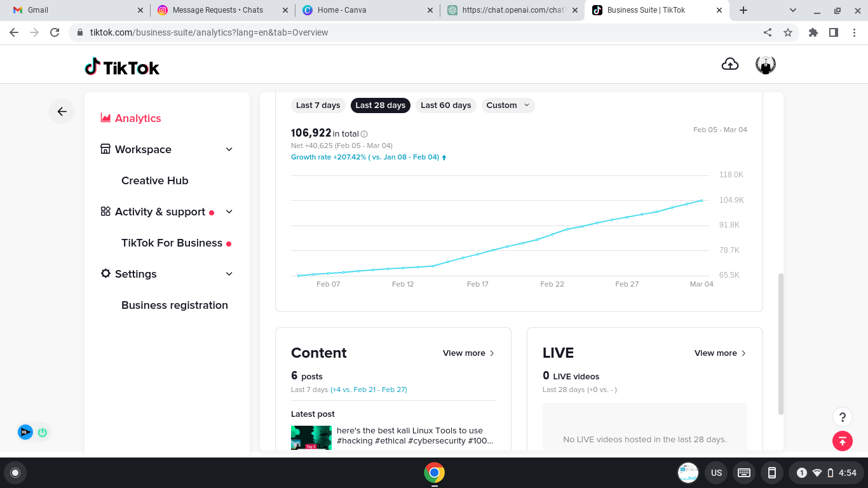Open TikTok For Business item
The image size is (868, 488).
coord(172,243)
